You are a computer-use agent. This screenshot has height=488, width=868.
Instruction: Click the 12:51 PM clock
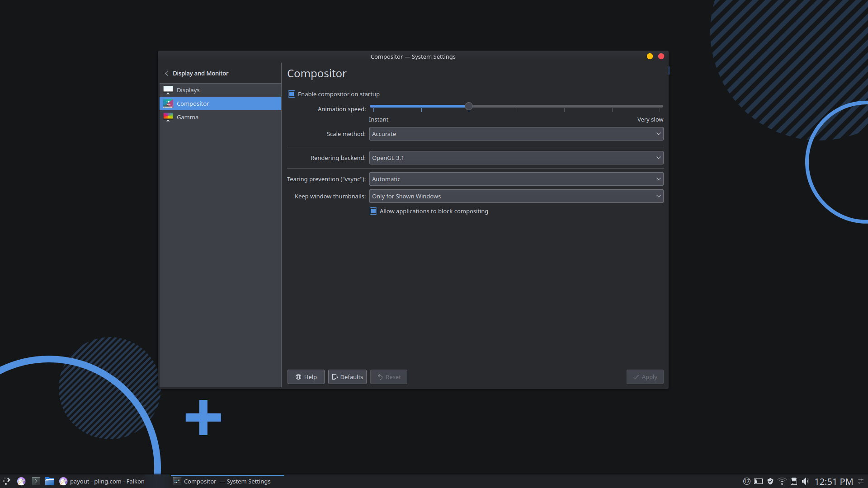point(834,482)
